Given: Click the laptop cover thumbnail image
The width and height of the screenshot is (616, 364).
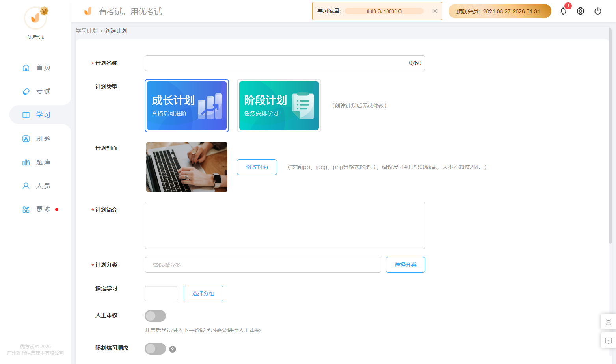Looking at the screenshot, I should (187, 167).
